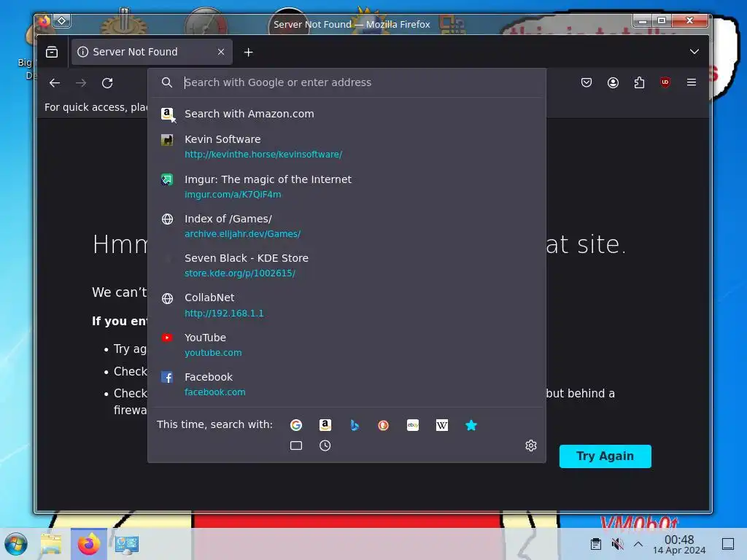Open Seven Black - KDE Store suggestion
Screen dimensions: 747x560
coord(347,265)
